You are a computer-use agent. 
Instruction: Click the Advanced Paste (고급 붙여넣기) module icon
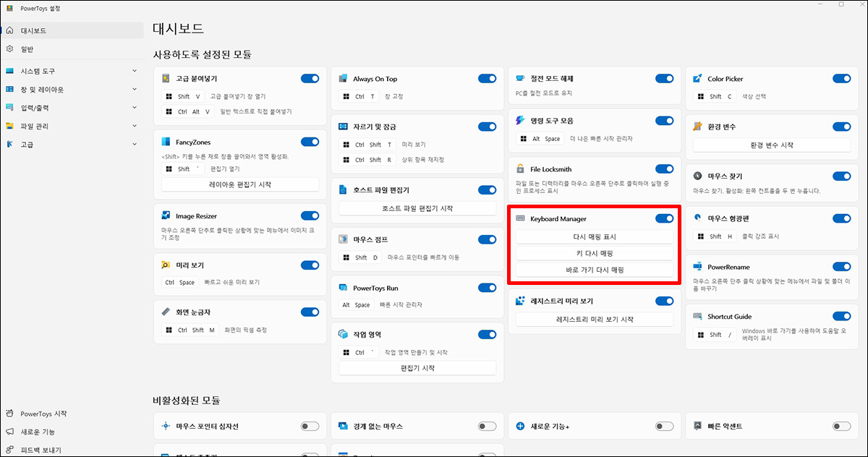[166, 78]
